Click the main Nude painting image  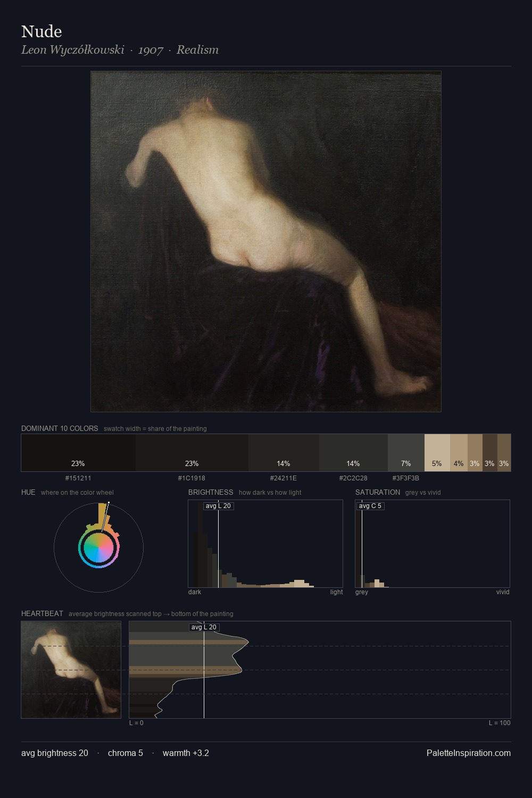tap(266, 242)
